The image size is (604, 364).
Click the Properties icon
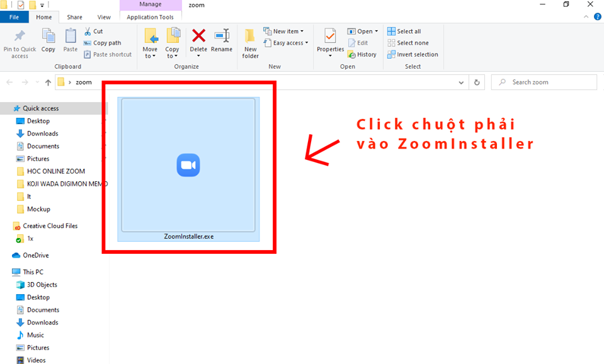click(x=330, y=36)
